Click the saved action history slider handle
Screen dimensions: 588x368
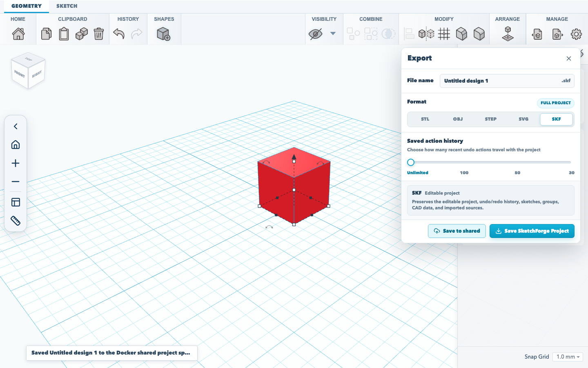click(411, 162)
